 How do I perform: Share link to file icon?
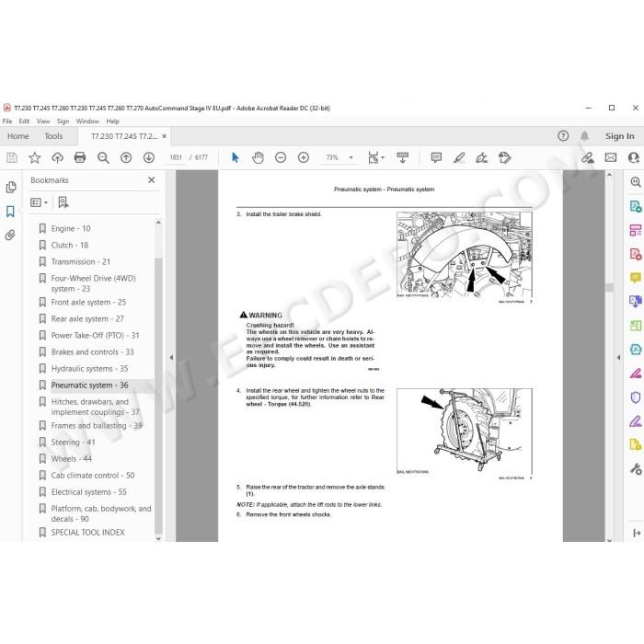[588, 157]
